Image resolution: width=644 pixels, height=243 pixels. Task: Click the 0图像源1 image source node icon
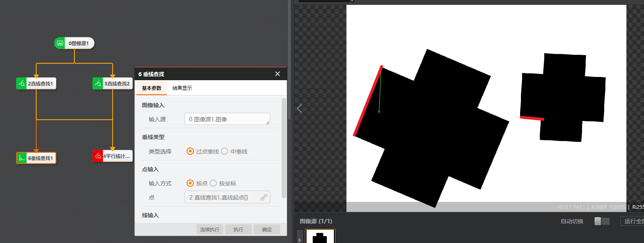click(x=60, y=43)
